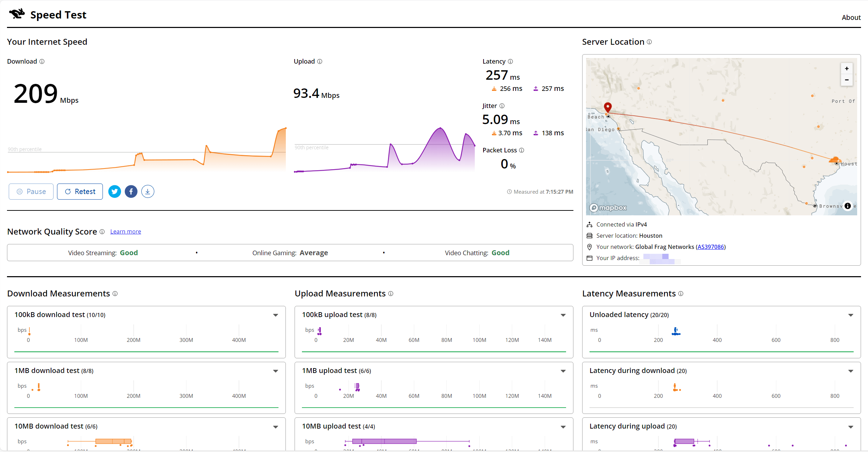Image resolution: width=868 pixels, height=452 pixels.
Task: Expand the 100kB upload test
Action: (563, 315)
